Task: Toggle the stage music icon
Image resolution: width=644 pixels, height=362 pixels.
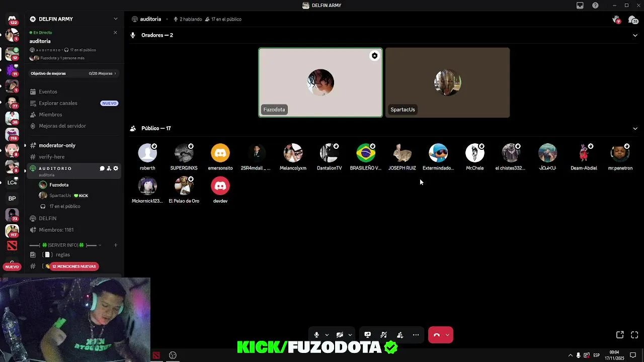Action: [384, 335]
